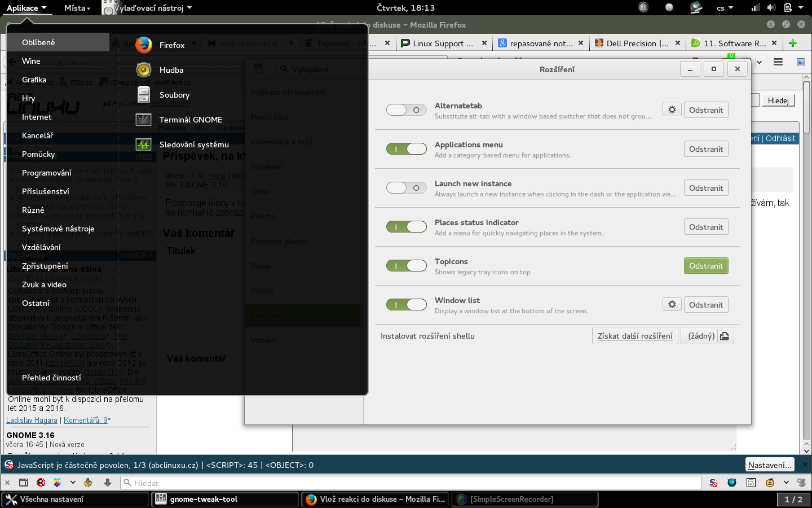Open the user session dropdown in top panel
The height and width of the screenshot is (508, 812).
pyautogui.click(x=793, y=8)
